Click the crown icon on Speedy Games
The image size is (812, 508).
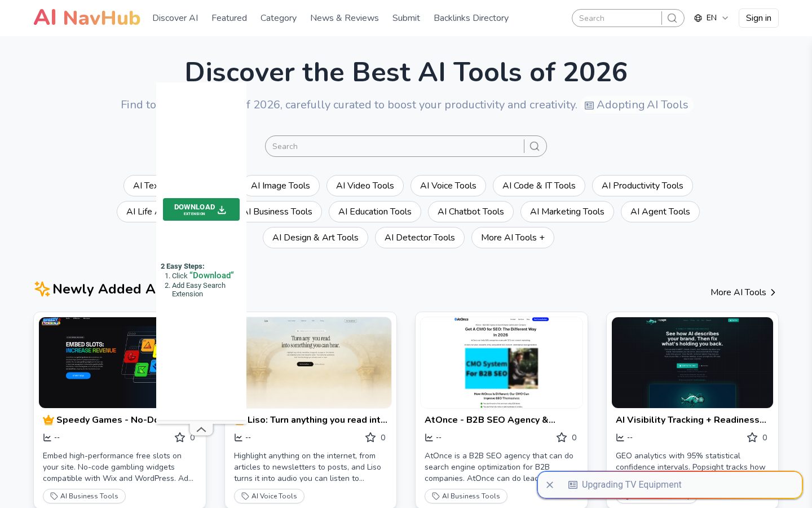coord(48,420)
